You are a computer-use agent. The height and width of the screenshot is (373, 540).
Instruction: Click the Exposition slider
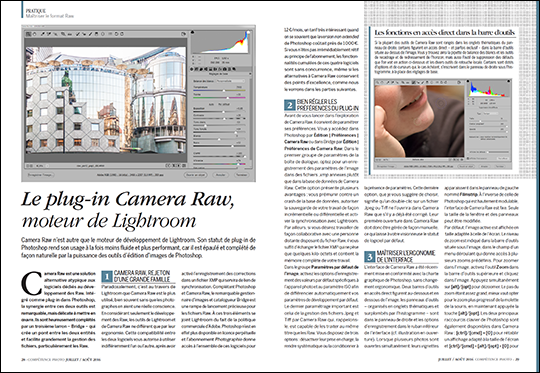click(219, 112)
